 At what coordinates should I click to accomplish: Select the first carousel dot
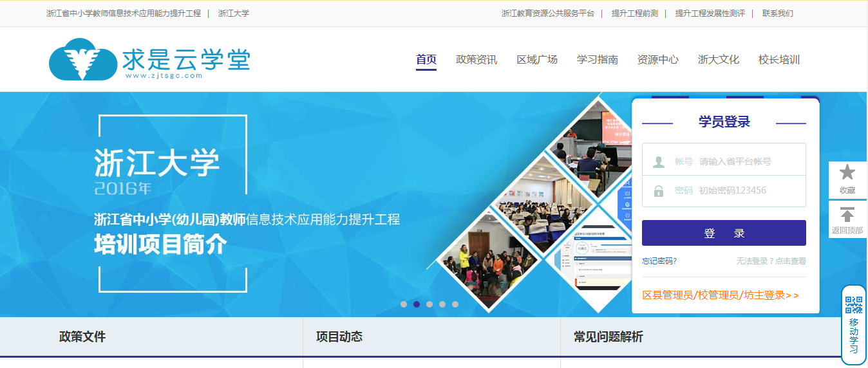(404, 304)
